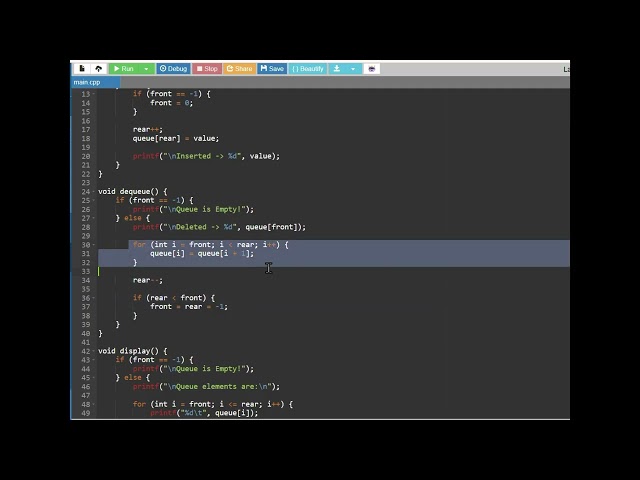Image resolution: width=640 pixels, height=480 pixels.
Task: Collapse the code fold at line 13
Action: [94, 94]
